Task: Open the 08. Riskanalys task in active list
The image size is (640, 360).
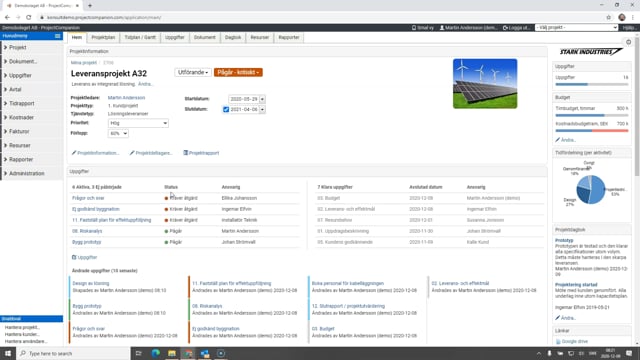Action: coord(87,231)
